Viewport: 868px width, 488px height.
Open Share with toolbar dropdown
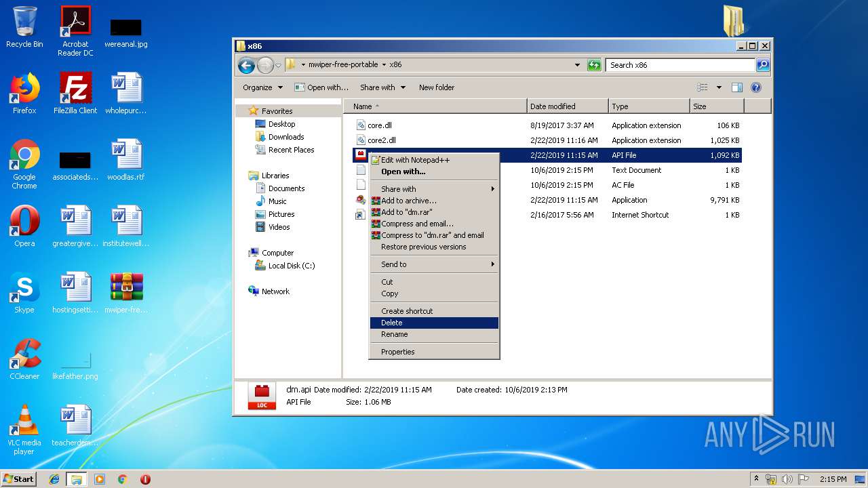(x=382, y=87)
